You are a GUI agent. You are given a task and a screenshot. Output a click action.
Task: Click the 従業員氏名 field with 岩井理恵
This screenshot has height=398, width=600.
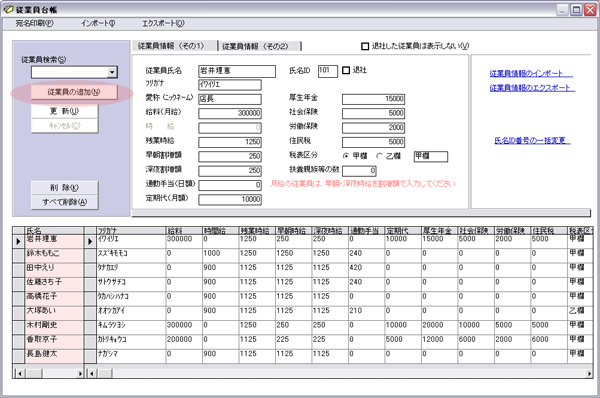point(237,71)
